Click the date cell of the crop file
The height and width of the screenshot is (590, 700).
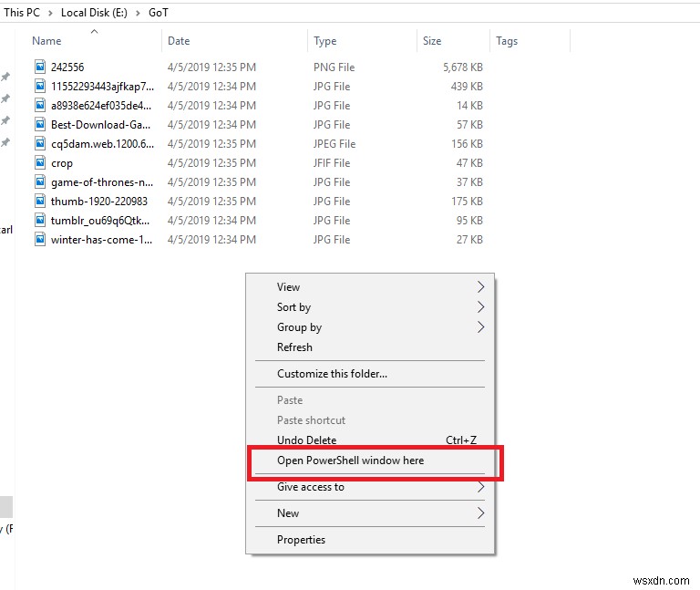(211, 163)
